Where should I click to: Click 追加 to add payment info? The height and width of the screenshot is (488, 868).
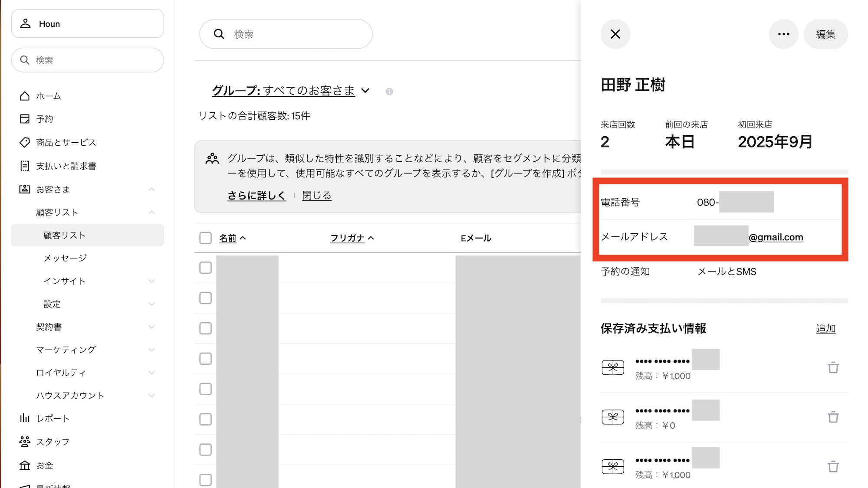point(825,329)
